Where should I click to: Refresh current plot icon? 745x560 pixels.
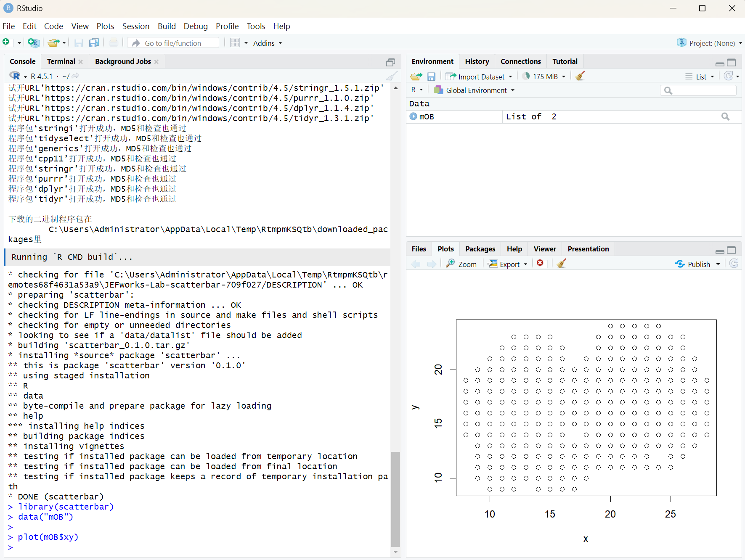(x=734, y=263)
